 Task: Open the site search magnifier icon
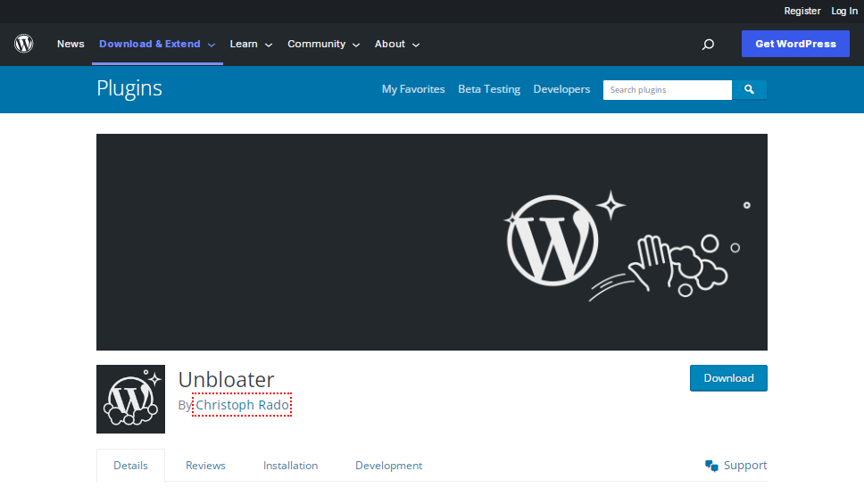708,44
